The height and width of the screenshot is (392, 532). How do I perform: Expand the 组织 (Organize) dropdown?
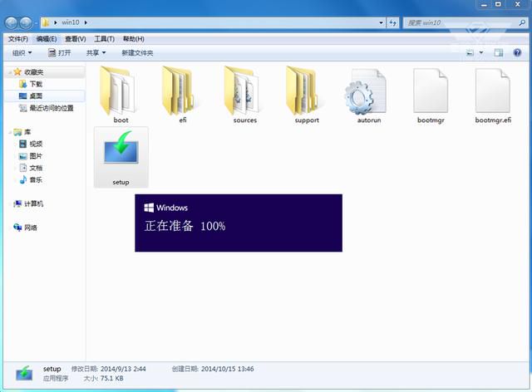(22, 52)
